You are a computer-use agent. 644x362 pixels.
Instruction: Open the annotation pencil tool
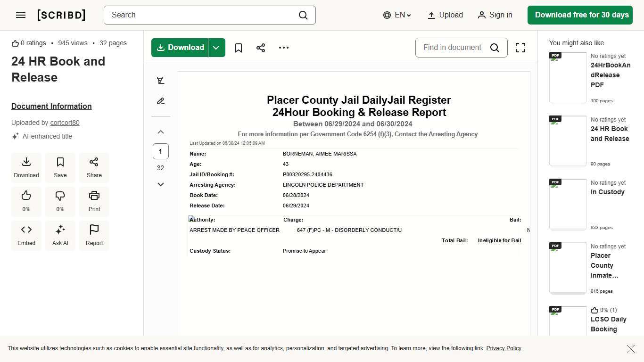[161, 101]
